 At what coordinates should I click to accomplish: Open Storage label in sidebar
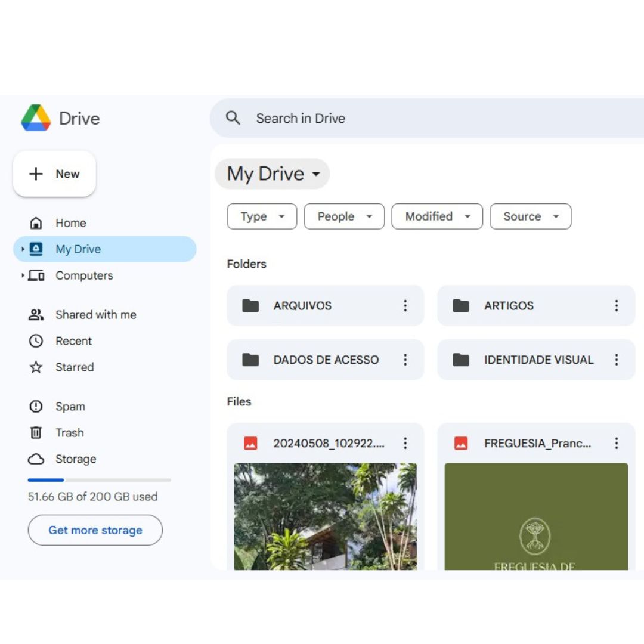coord(76,459)
